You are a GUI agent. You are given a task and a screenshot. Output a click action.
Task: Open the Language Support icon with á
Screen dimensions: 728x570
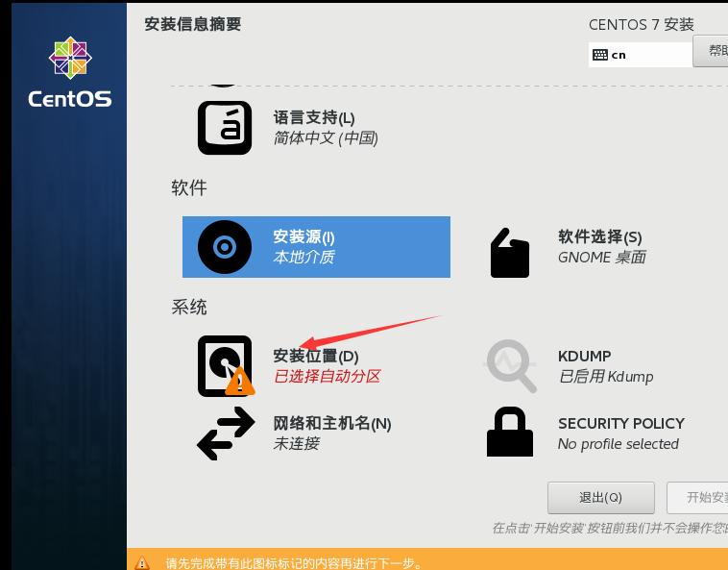coord(225,128)
